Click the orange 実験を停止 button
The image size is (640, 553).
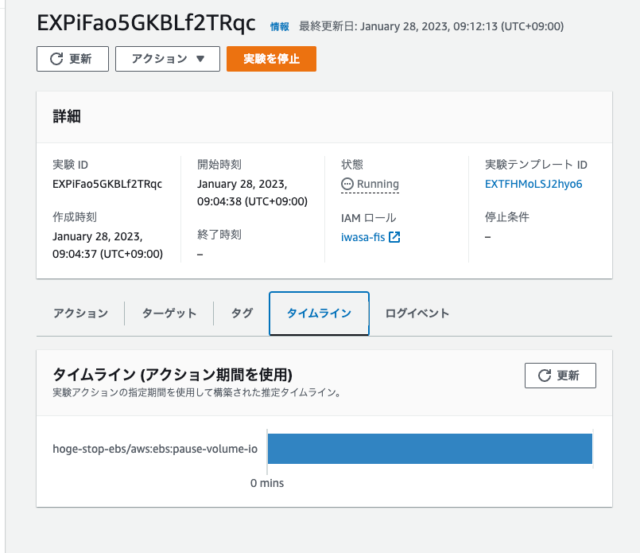(271, 59)
